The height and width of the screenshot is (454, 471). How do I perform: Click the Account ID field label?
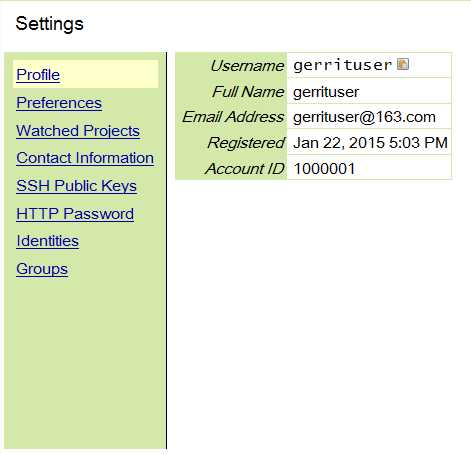pos(245,169)
